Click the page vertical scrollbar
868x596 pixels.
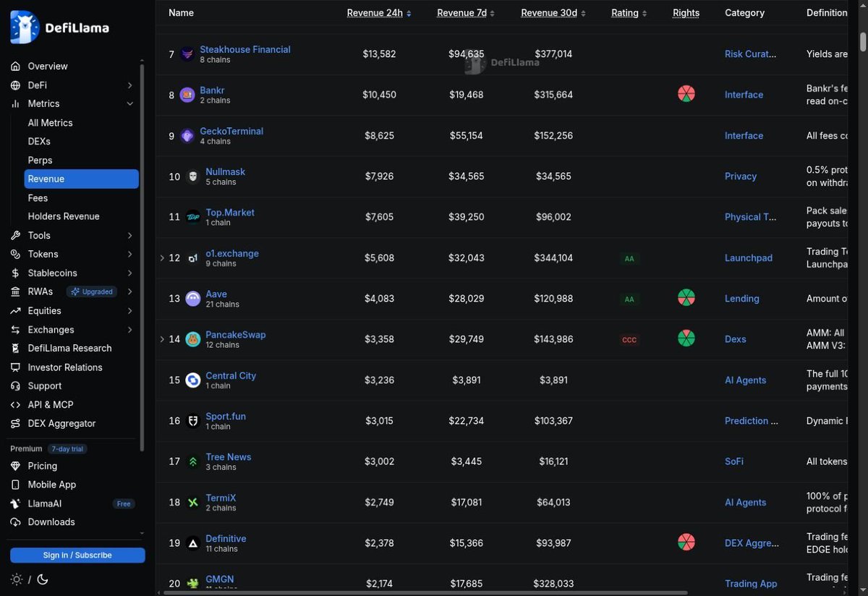862,41
